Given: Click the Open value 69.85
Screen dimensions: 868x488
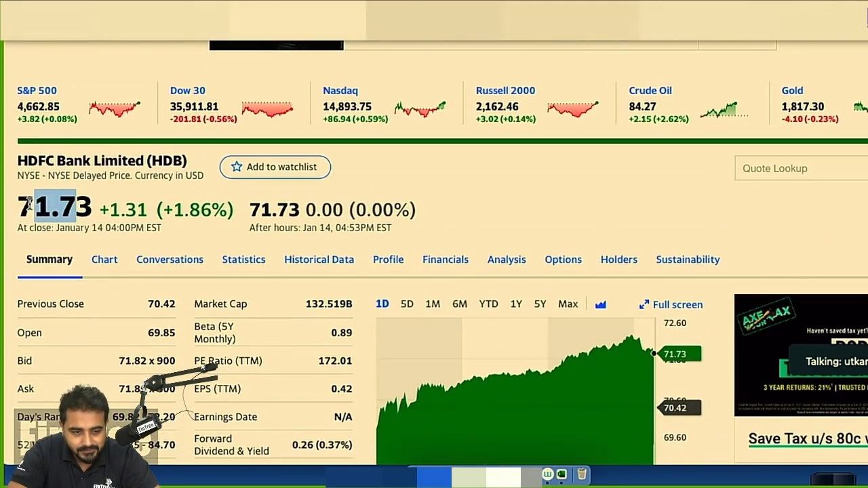Looking at the screenshot, I should (161, 333).
